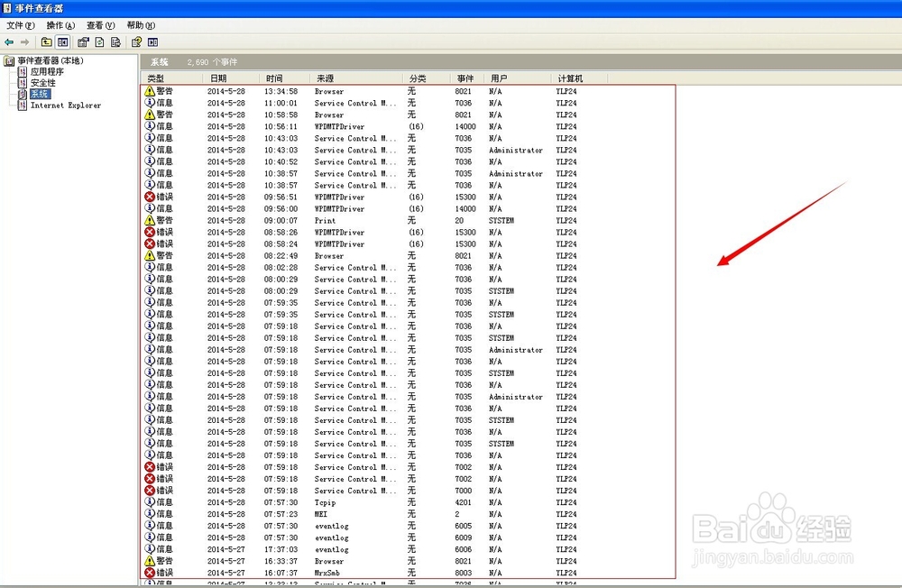902x588 pixels.
Task: Click time 09:56:00 in WPDMTPDriver row
Action: coord(281,209)
